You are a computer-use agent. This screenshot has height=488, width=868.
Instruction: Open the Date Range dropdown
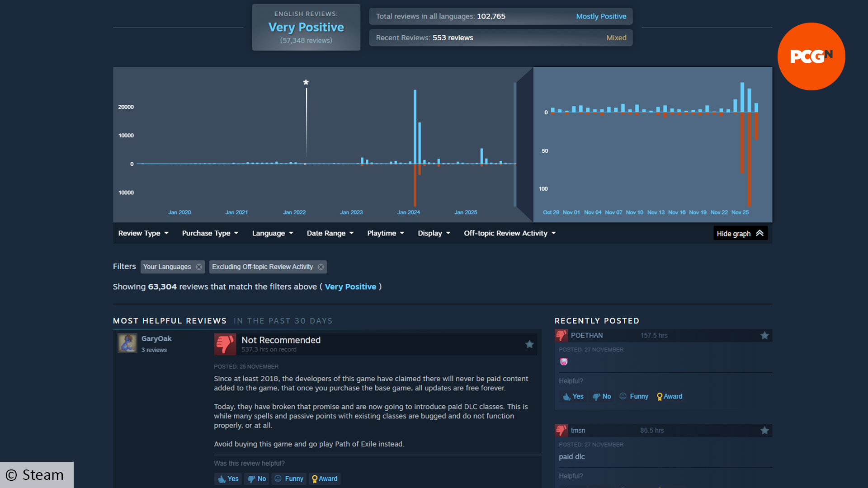click(330, 233)
